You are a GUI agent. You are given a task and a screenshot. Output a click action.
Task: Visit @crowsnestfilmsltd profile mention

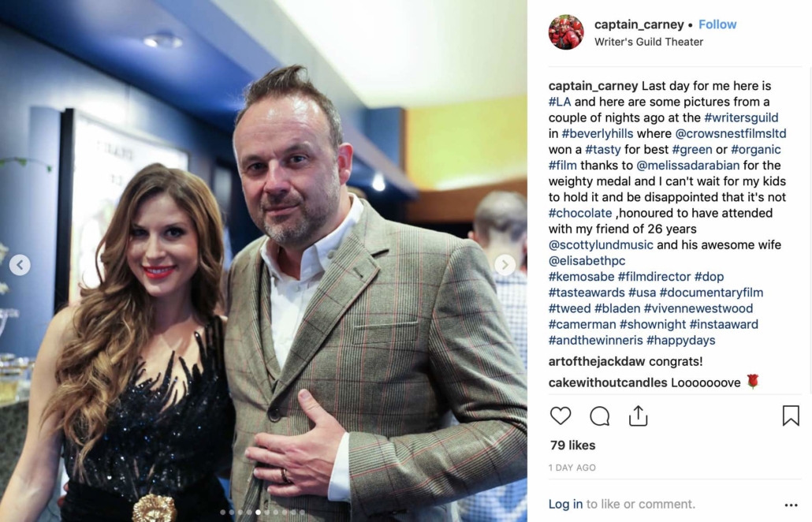pyautogui.click(x=731, y=133)
